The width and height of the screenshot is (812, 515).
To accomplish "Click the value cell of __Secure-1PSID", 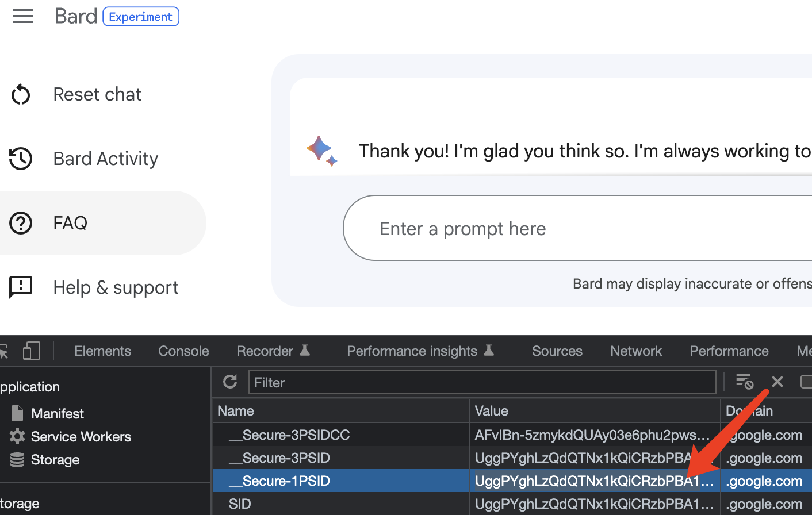I will [x=595, y=481].
